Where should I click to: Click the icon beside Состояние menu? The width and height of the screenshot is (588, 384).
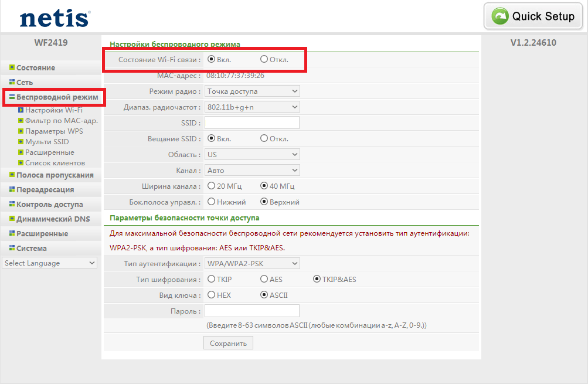[x=12, y=67]
